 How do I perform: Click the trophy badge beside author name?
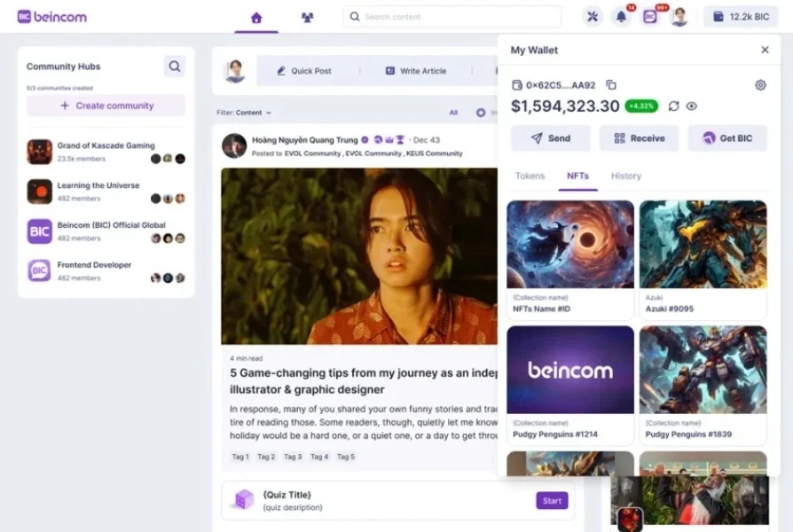400,139
